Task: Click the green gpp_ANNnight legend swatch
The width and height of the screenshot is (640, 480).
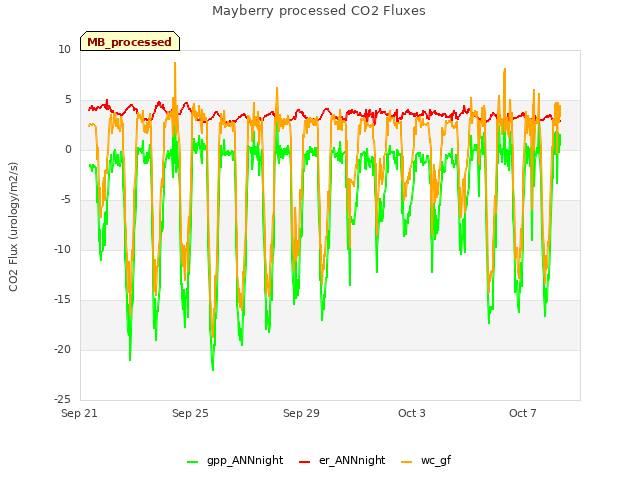Action: (x=192, y=462)
